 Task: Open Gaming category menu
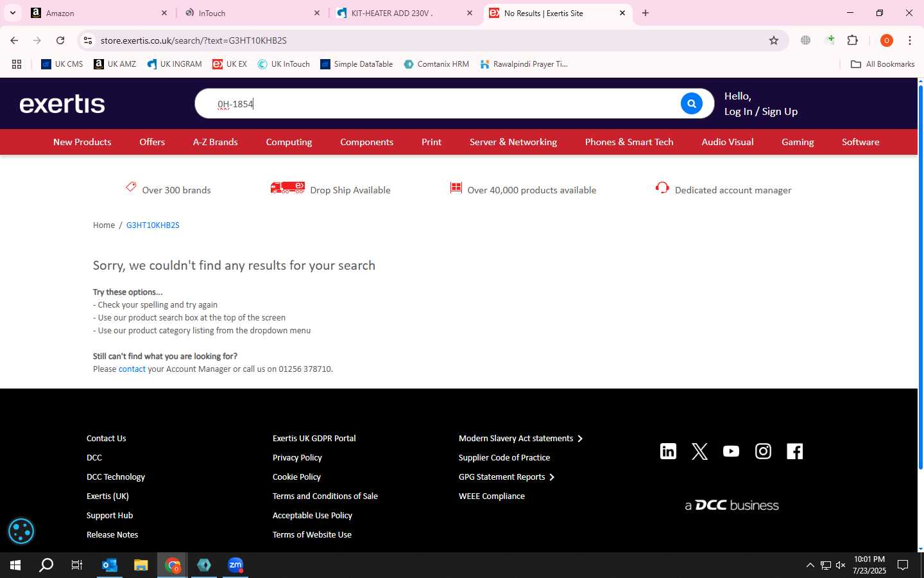point(798,142)
